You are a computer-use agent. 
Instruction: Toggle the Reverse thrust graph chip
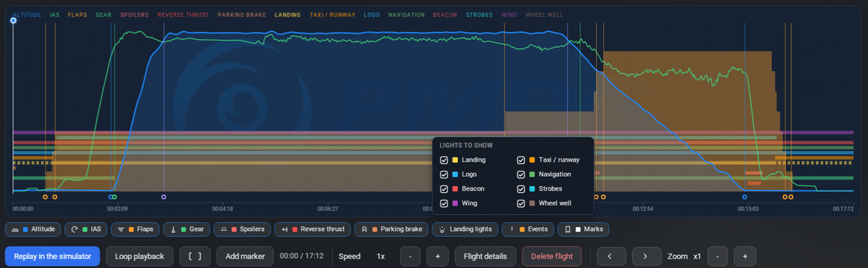[312, 230]
